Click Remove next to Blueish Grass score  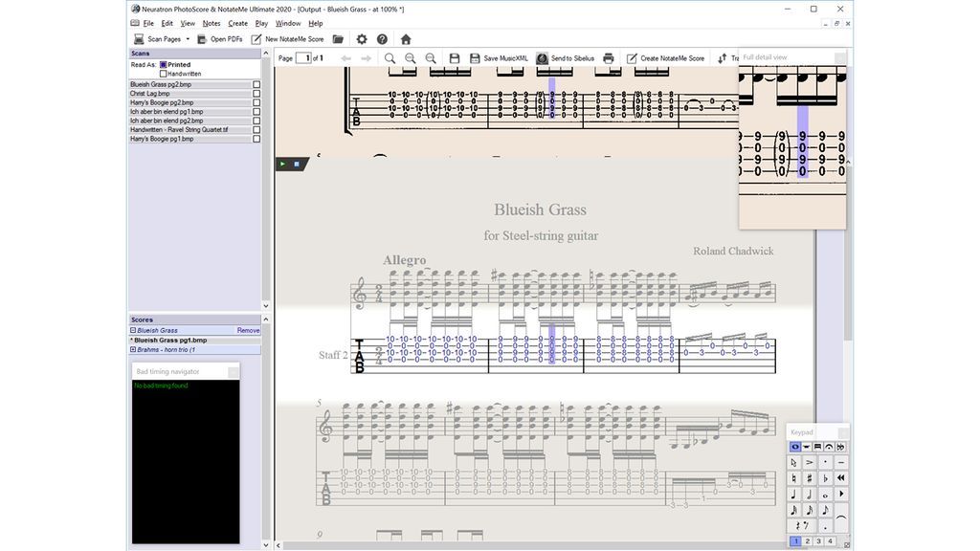[248, 329]
